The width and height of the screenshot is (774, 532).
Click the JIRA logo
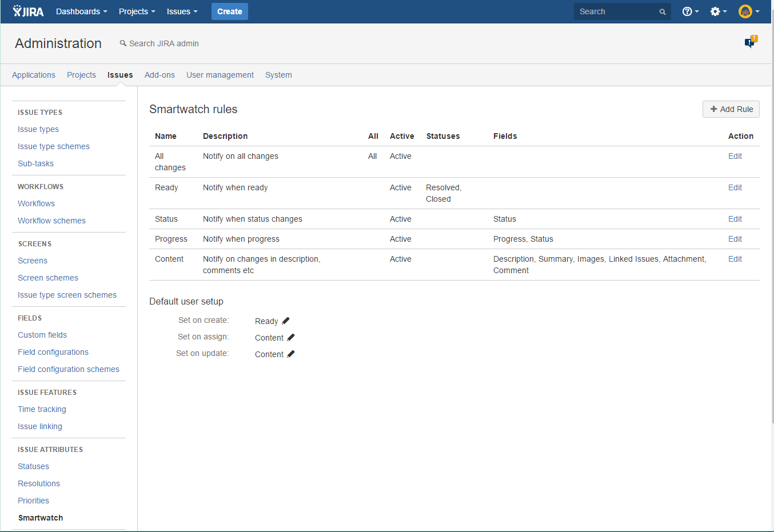click(27, 11)
